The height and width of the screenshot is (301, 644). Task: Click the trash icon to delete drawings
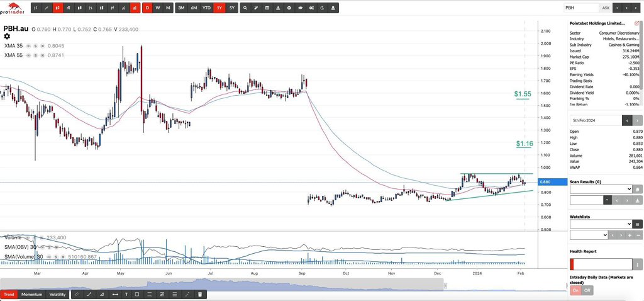[x=200, y=295]
